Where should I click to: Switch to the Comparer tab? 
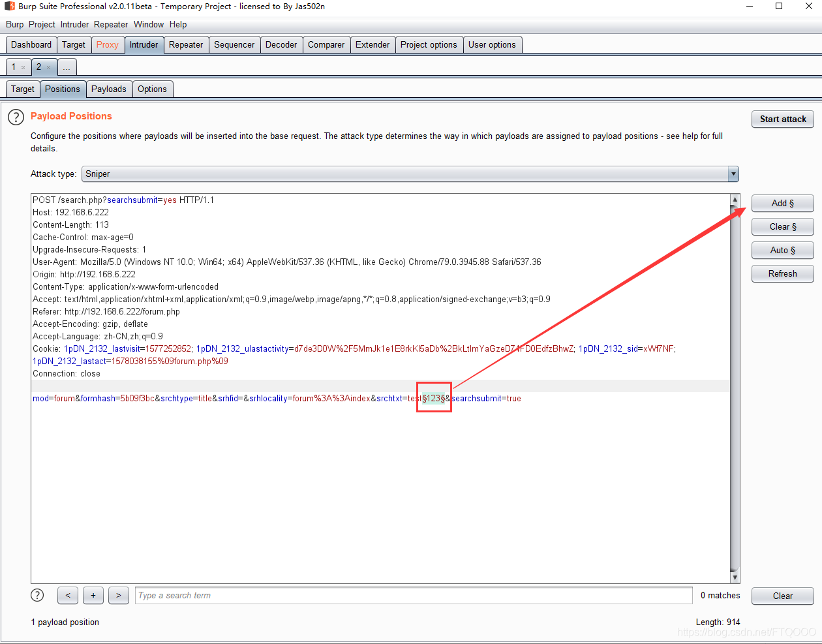pos(326,45)
